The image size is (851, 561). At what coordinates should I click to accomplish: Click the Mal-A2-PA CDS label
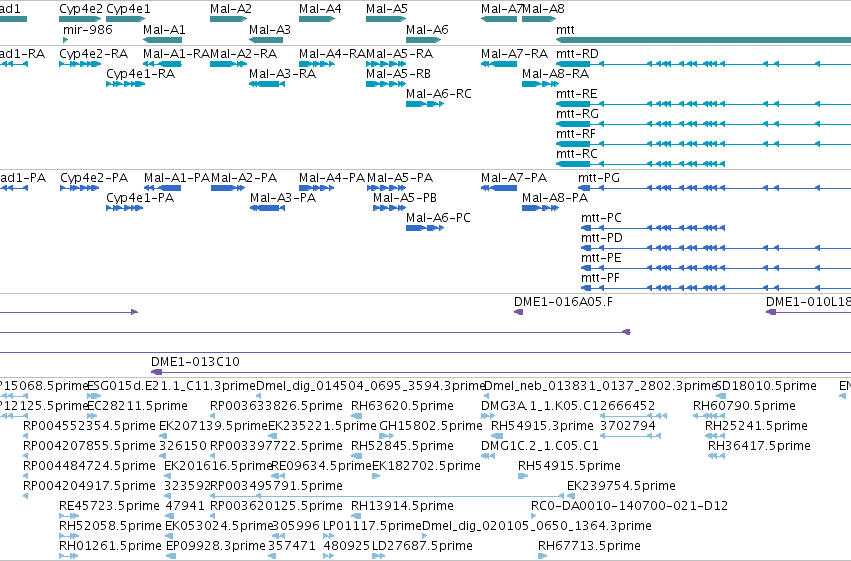[244, 178]
